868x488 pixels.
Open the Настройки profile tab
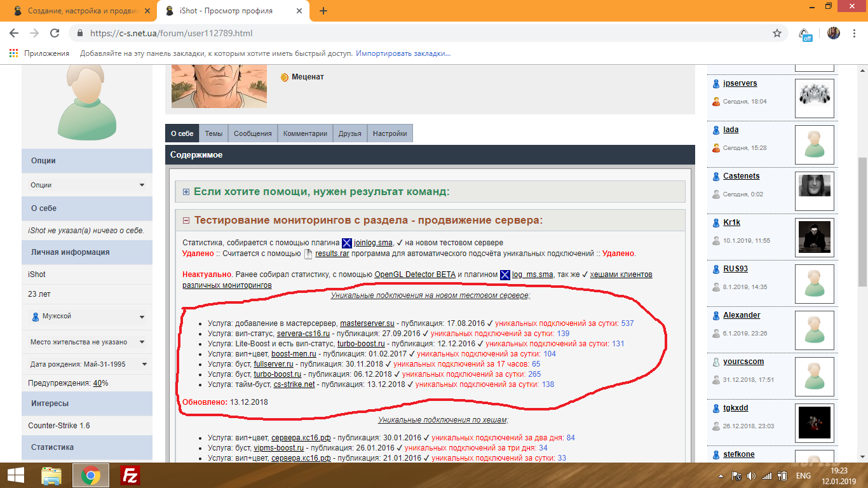pos(390,133)
